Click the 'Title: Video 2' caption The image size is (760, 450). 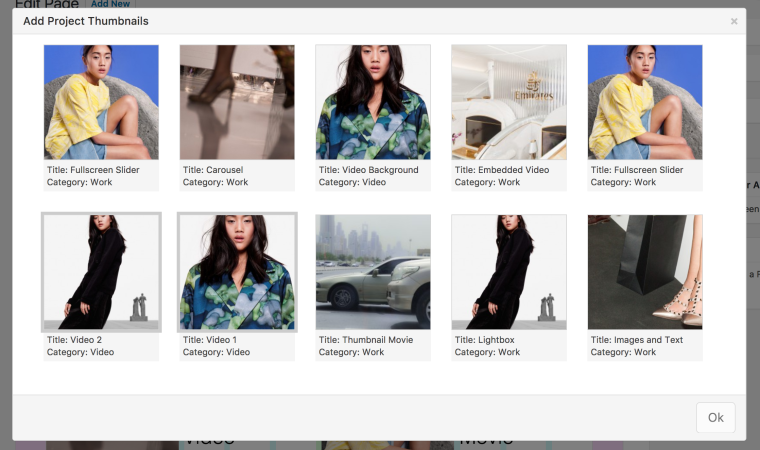click(74, 340)
